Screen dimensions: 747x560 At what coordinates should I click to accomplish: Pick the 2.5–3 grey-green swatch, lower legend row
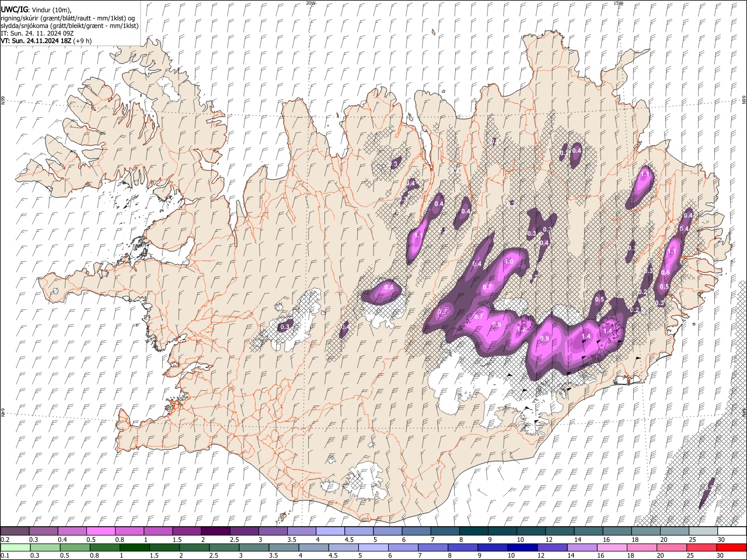pyautogui.click(x=224, y=547)
